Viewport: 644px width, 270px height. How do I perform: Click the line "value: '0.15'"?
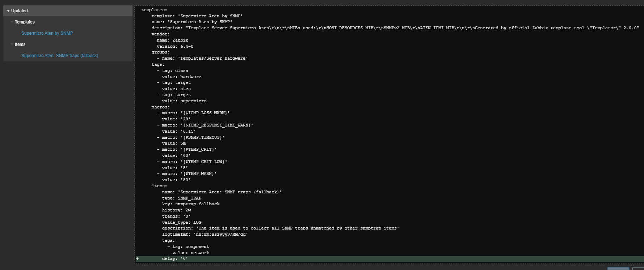[179, 131]
